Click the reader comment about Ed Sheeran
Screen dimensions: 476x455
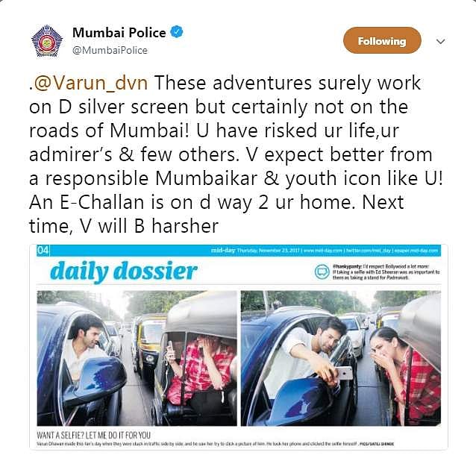[386, 272]
